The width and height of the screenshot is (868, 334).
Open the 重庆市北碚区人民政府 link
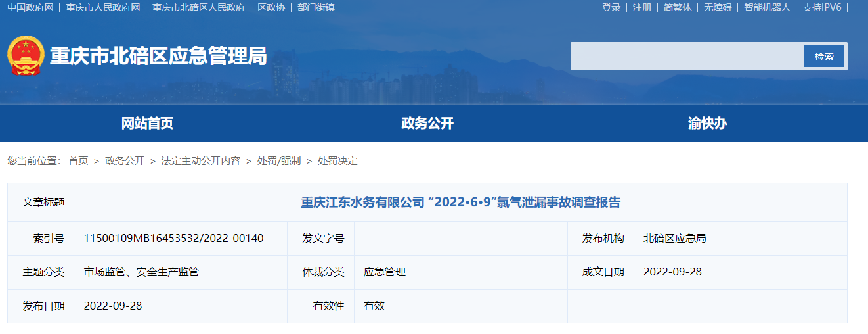click(x=199, y=7)
